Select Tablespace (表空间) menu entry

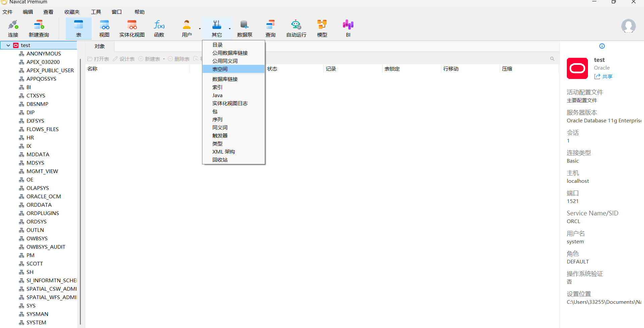coord(234,69)
